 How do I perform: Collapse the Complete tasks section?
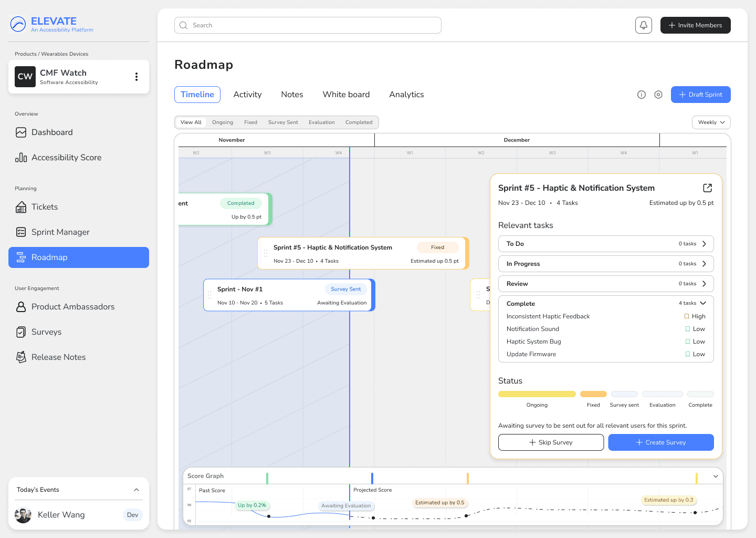pyautogui.click(x=703, y=303)
